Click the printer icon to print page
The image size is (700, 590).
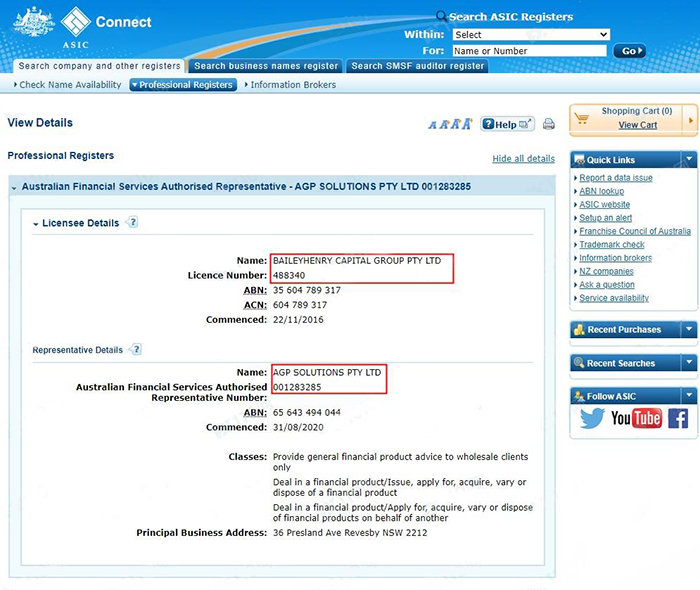(x=549, y=124)
